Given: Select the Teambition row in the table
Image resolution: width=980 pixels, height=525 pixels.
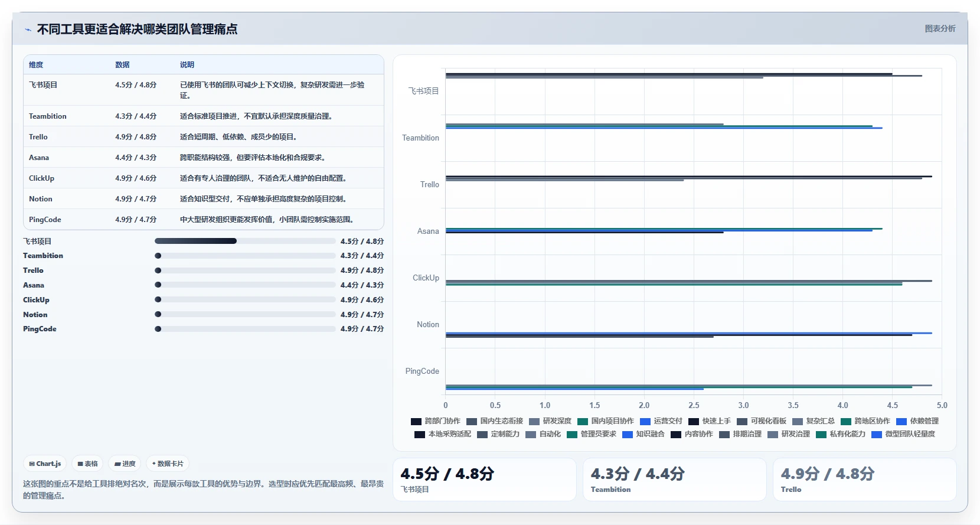Looking at the screenshot, I should pyautogui.click(x=204, y=116).
